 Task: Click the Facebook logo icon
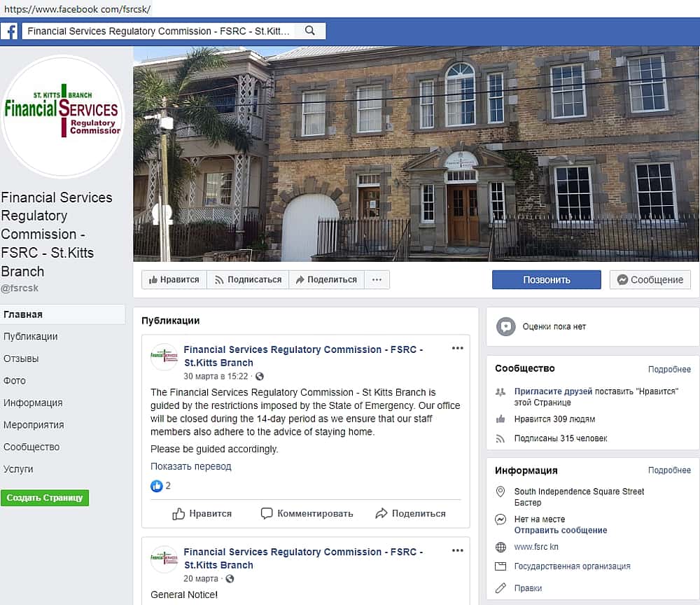(x=10, y=32)
